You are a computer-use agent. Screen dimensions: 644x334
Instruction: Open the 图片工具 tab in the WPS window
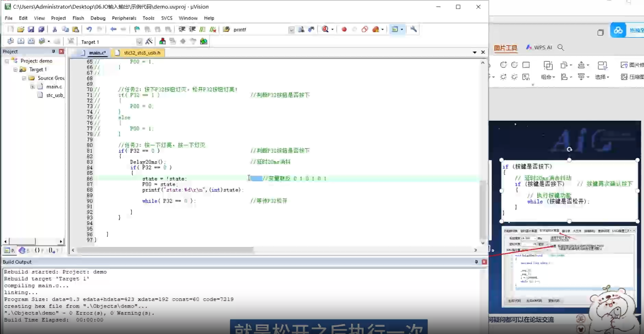coord(505,48)
